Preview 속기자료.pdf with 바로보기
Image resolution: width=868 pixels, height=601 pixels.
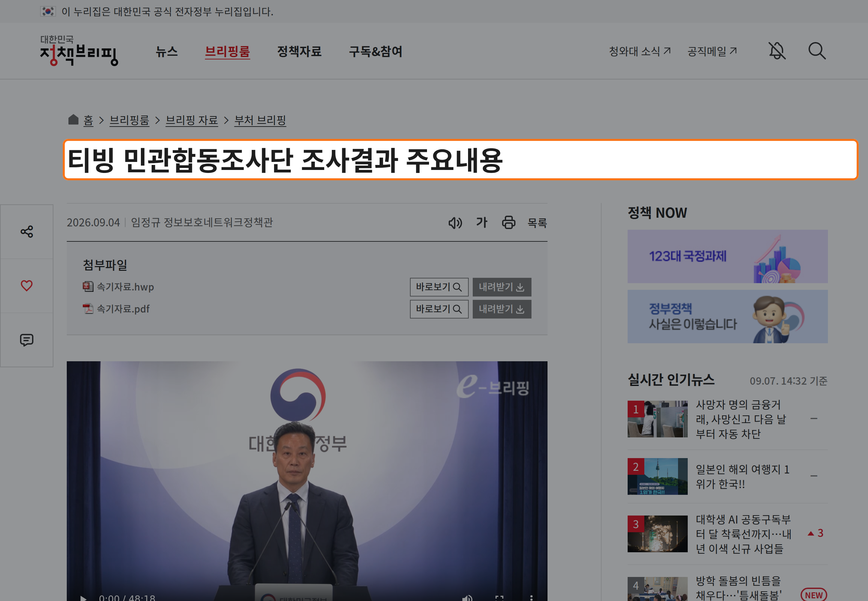[x=439, y=309]
